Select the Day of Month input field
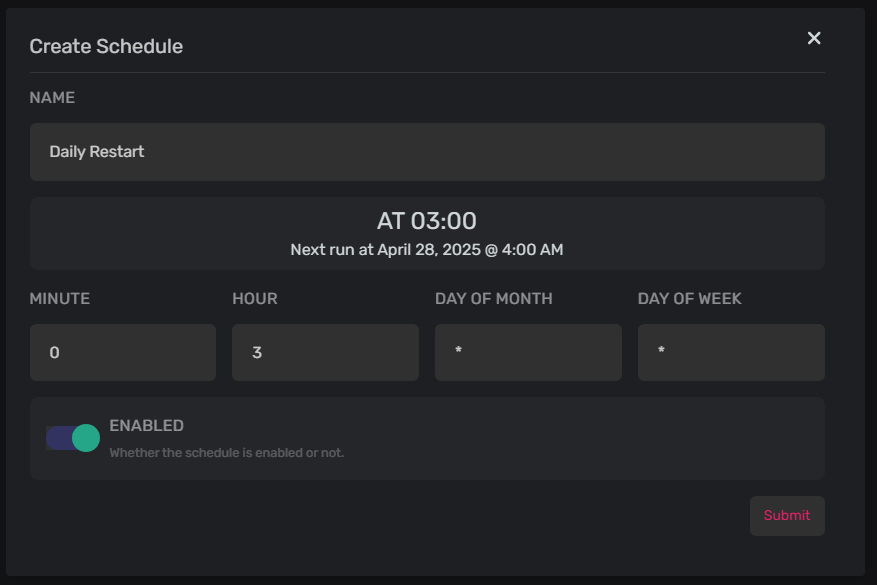The width and height of the screenshot is (877, 585). click(x=529, y=352)
